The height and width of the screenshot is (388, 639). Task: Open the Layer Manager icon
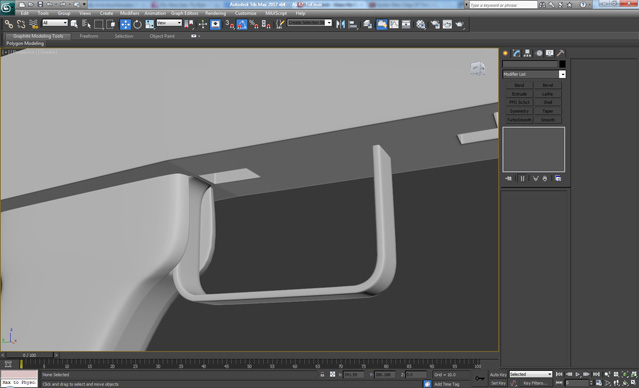[368, 24]
